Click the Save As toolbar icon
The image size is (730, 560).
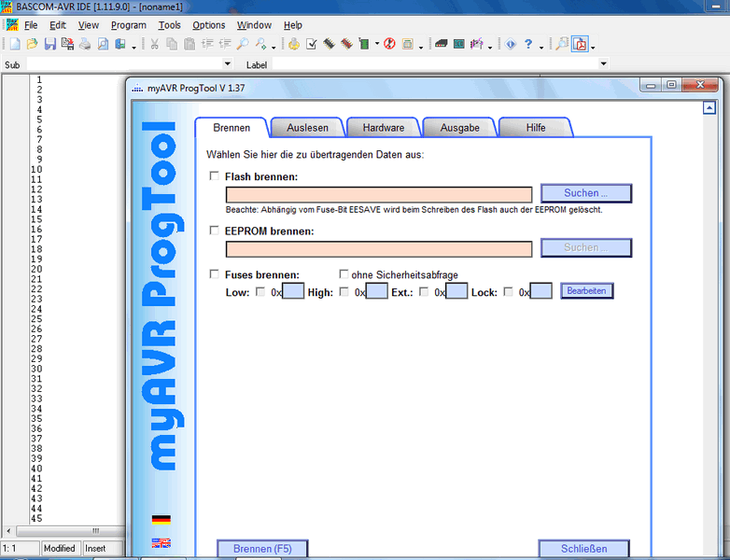67,44
